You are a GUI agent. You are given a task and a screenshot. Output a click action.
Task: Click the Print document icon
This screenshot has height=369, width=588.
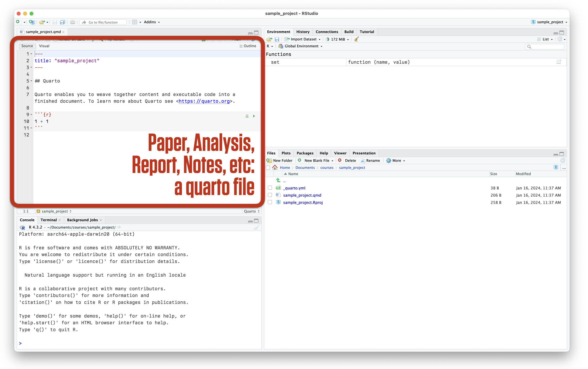pyautogui.click(x=73, y=22)
